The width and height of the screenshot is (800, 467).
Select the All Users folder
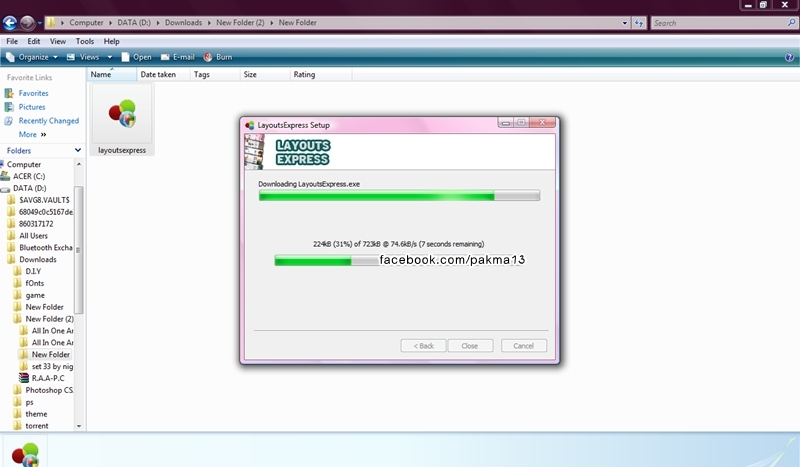coord(33,236)
